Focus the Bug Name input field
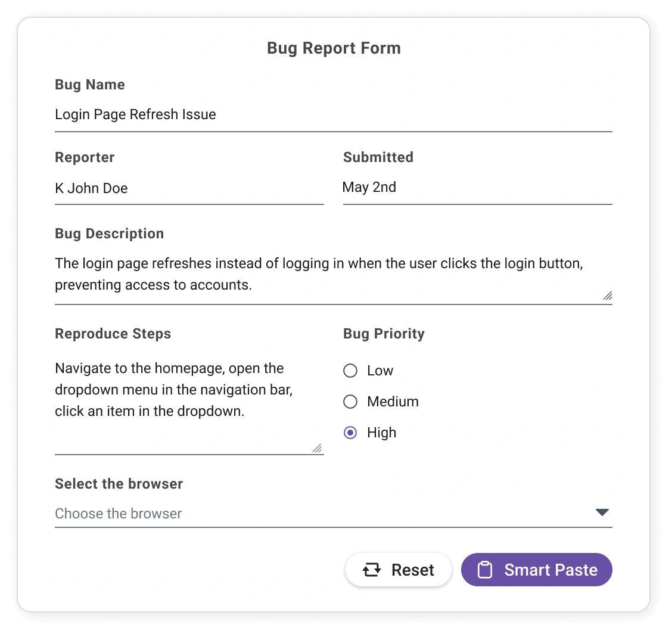 click(333, 114)
